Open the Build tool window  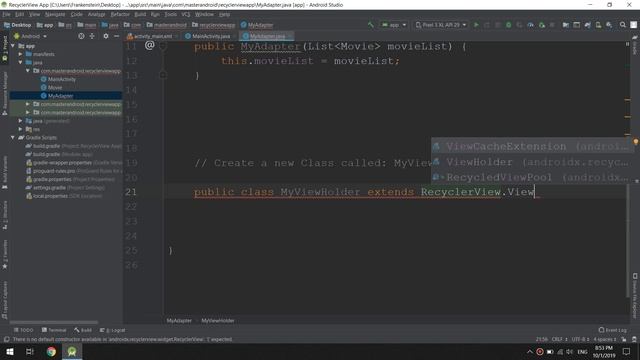tap(83, 330)
